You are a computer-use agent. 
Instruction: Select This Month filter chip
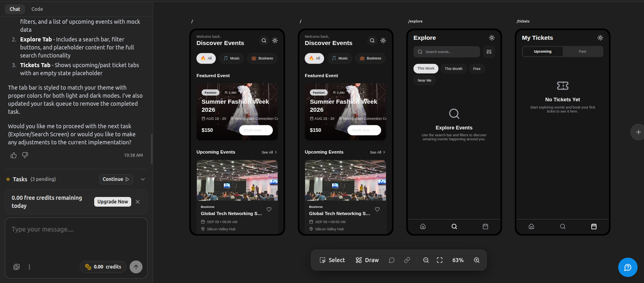454,69
